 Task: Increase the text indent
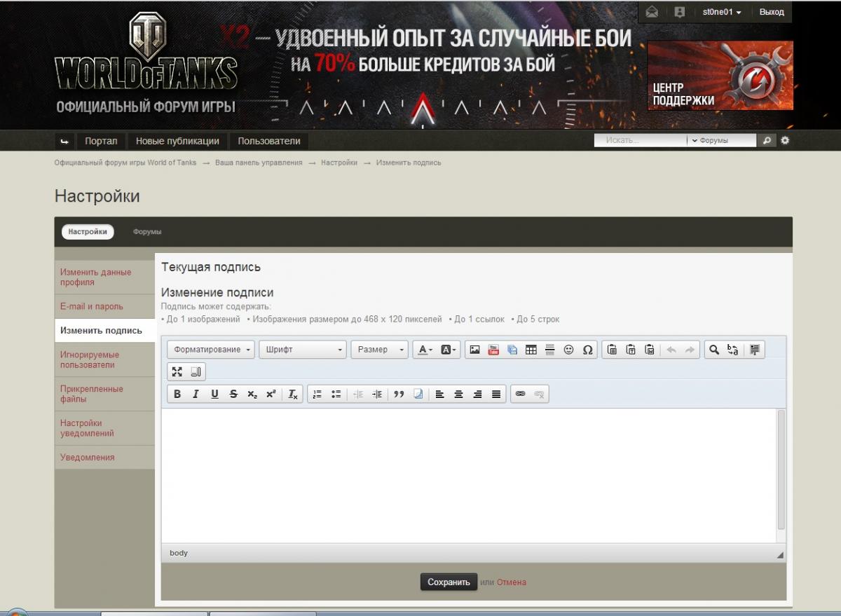pos(377,394)
